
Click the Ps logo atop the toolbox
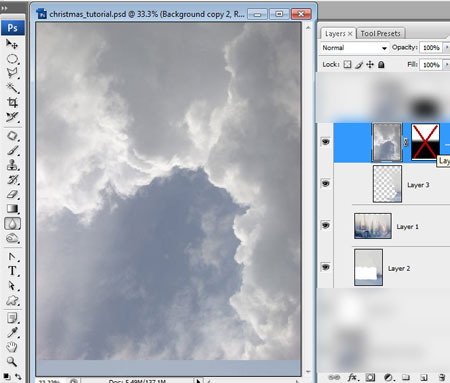click(13, 28)
